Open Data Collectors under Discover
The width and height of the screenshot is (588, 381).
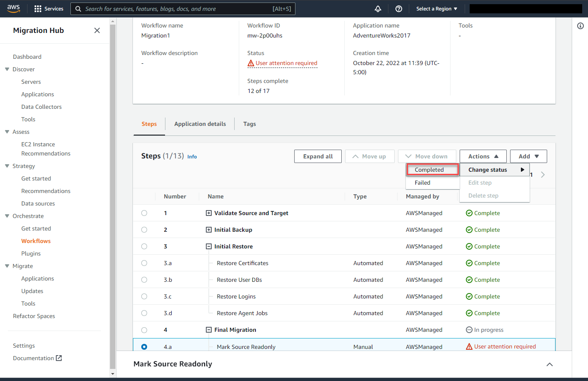[x=41, y=107]
